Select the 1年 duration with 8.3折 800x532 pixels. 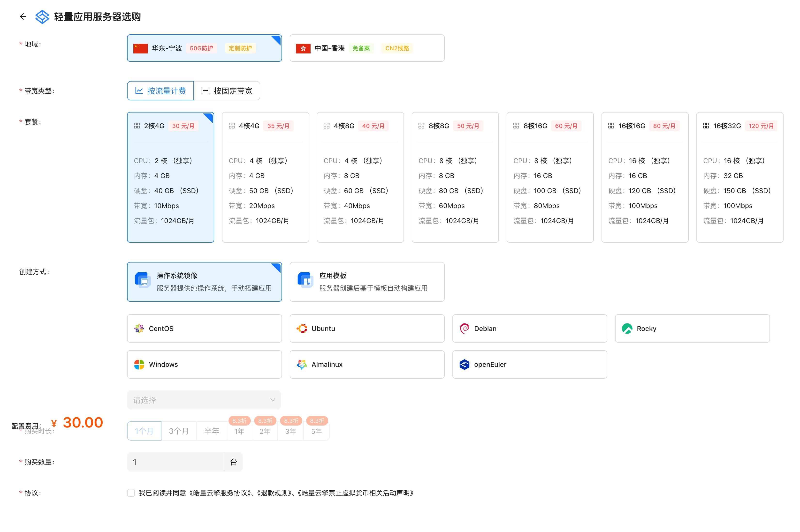(x=239, y=431)
